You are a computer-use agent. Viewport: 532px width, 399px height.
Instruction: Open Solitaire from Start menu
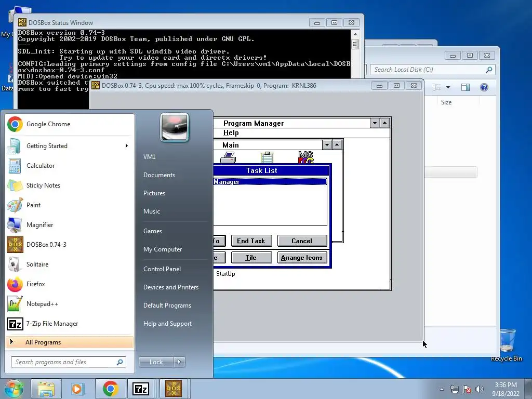coord(70,264)
